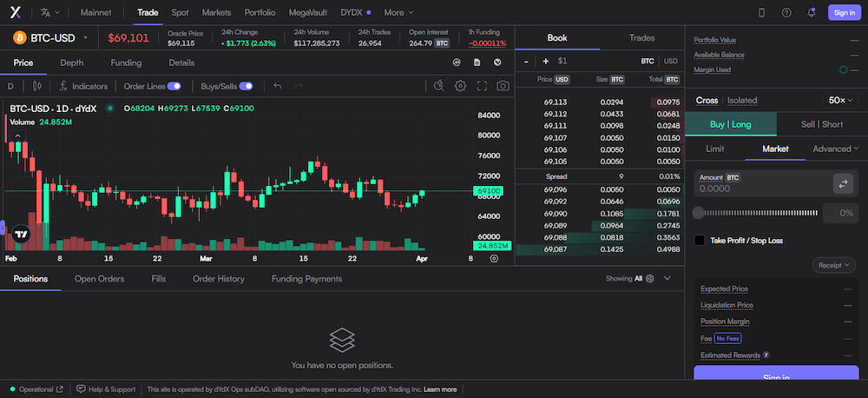This screenshot has width=868, height=398.
Task: Click the TradingView logo on chart
Action: pos(21,235)
